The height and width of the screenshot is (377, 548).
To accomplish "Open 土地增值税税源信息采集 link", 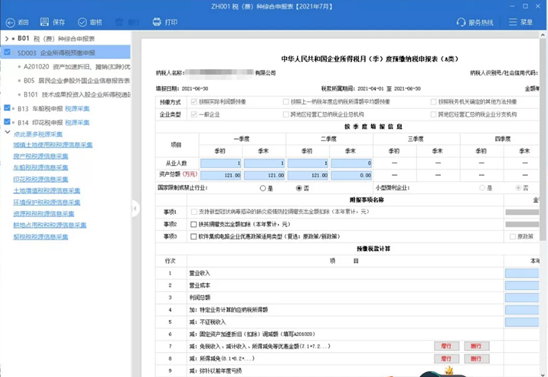I will [x=47, y=191].
